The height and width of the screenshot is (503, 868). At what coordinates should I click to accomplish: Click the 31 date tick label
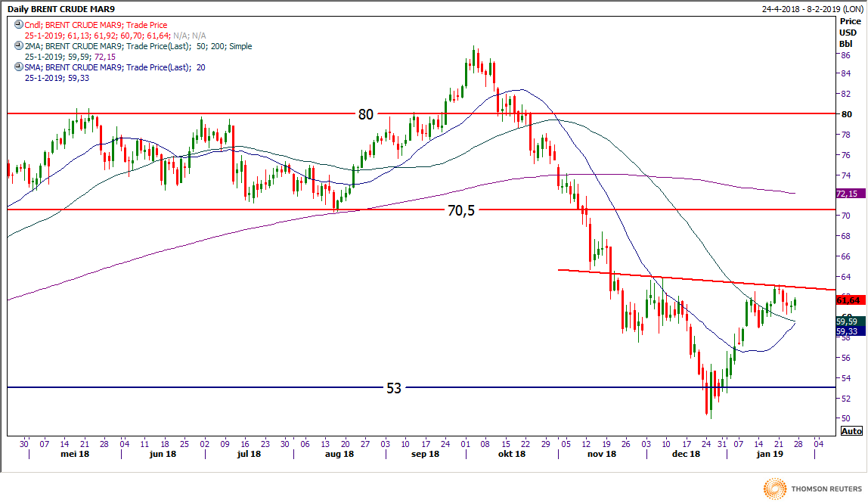722,444
